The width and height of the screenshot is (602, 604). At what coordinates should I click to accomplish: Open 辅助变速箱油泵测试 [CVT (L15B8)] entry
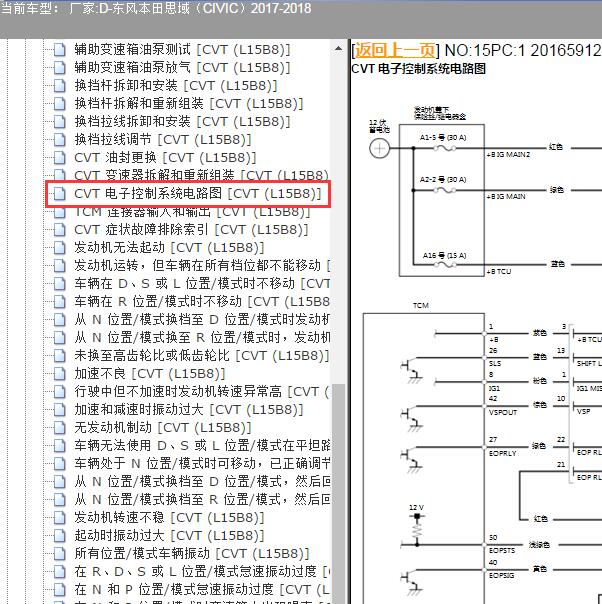click(182, 49)
